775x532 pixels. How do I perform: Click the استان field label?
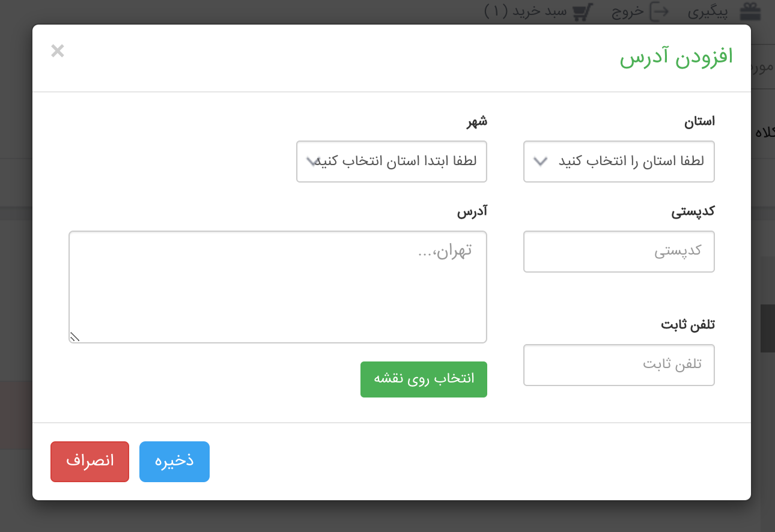pos(699,122)
